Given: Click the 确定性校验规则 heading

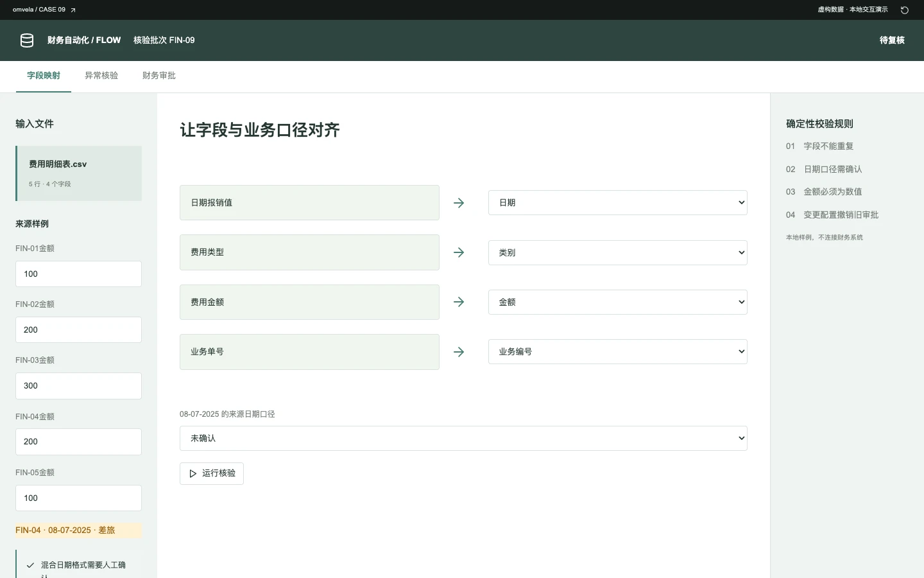Looking at the screenshot, I should pyautogui.click(x=819, y=124).
